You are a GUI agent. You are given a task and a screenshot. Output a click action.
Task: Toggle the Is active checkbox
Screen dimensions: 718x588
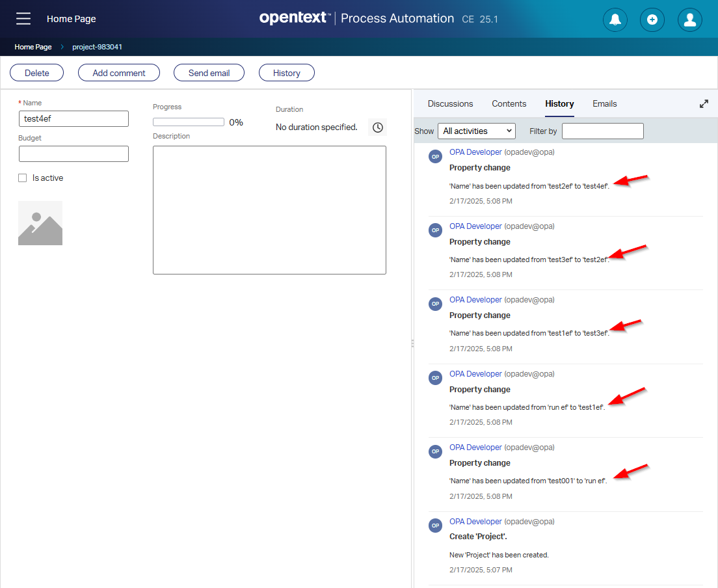(23, 178)
